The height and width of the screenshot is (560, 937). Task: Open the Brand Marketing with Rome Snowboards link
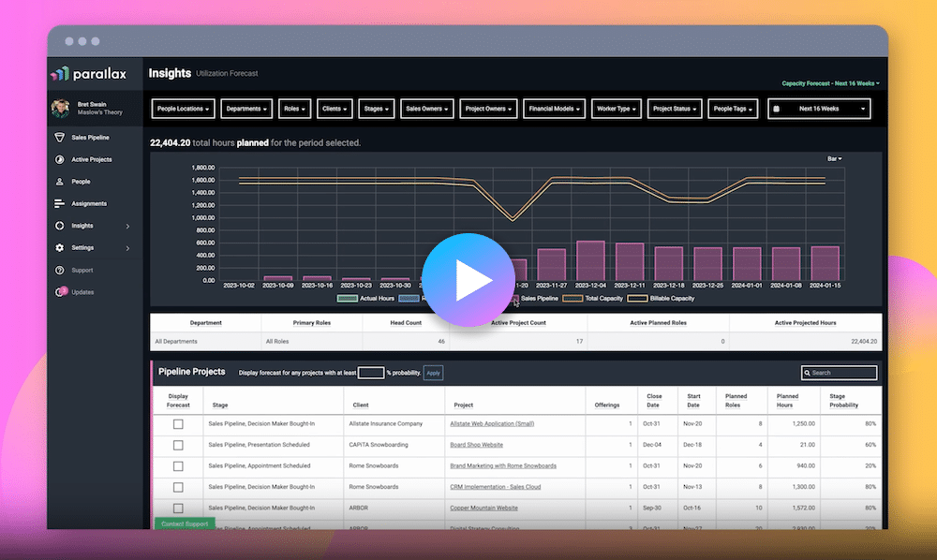(x=503, y=465)
